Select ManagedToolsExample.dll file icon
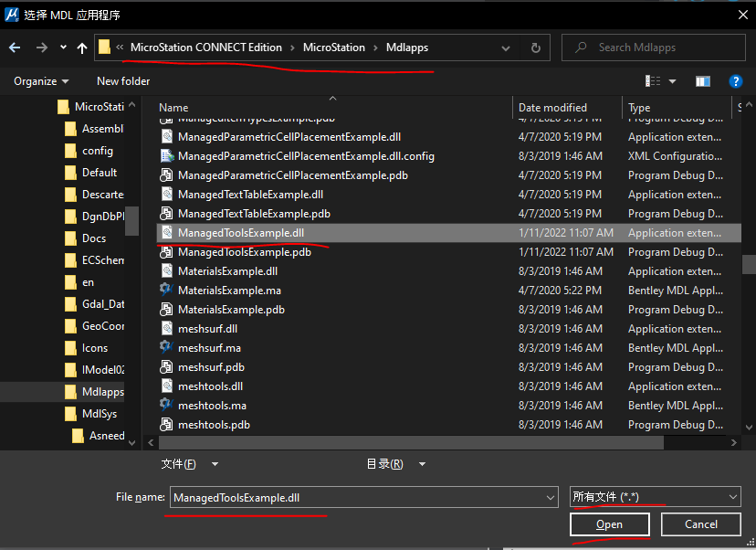The image size is (756, 550). [166, 233]
